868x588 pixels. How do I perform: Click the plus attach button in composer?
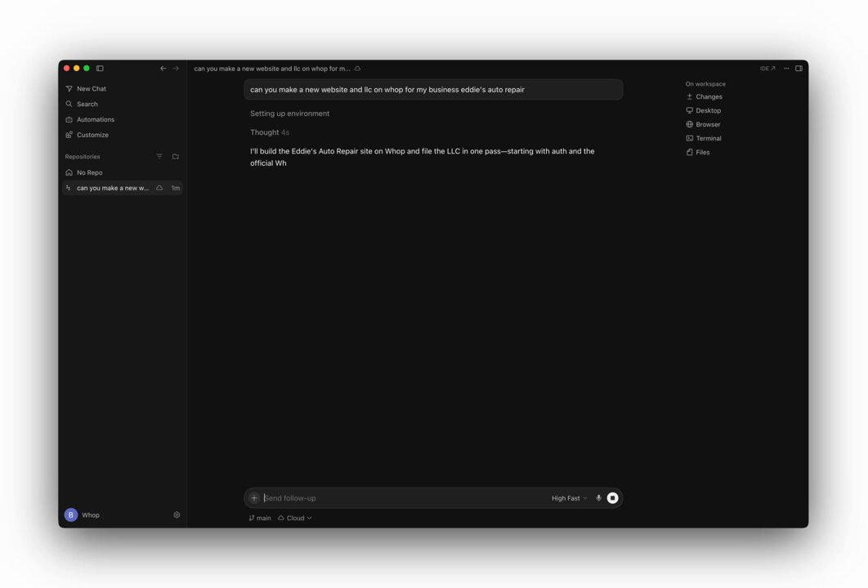click(x=254, y=498)
